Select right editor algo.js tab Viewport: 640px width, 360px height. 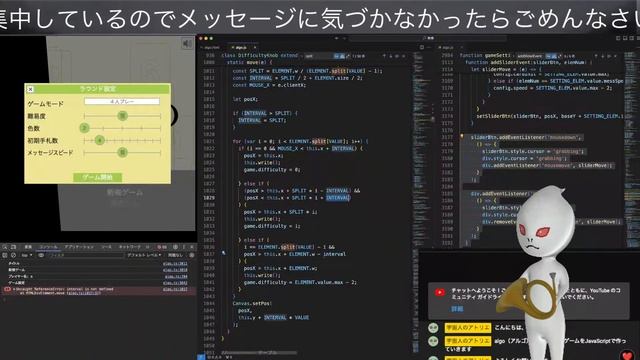(x=448, y=47)
